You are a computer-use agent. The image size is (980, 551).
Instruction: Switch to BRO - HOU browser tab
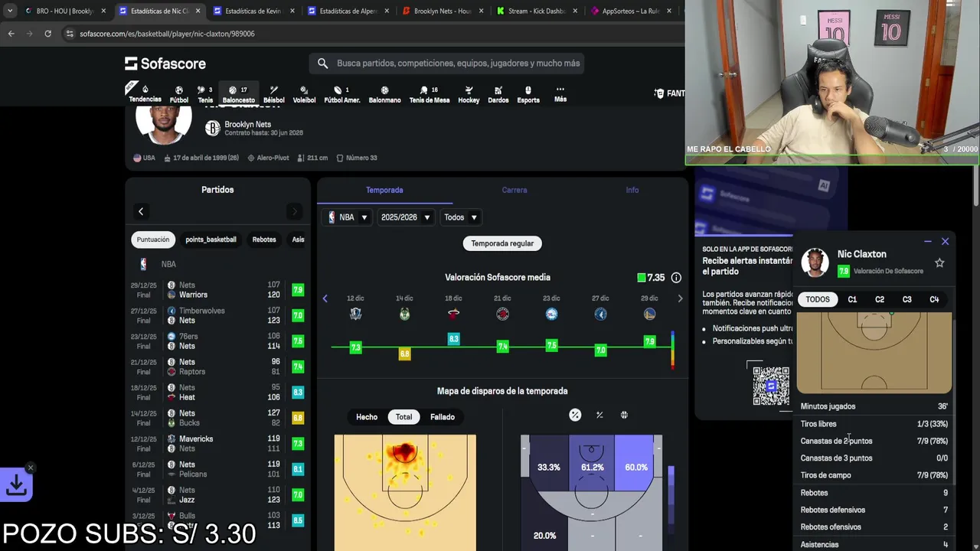tap(64, 11)
